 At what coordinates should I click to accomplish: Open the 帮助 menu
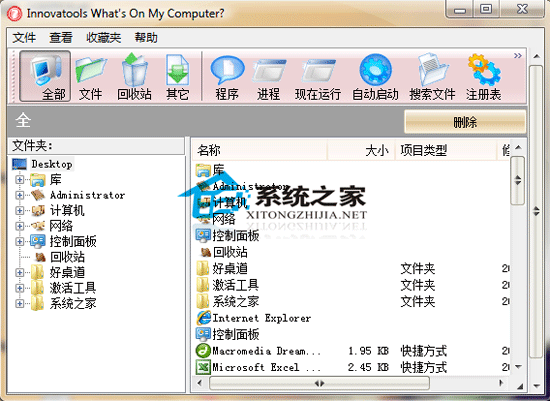(x=146, y=37)
